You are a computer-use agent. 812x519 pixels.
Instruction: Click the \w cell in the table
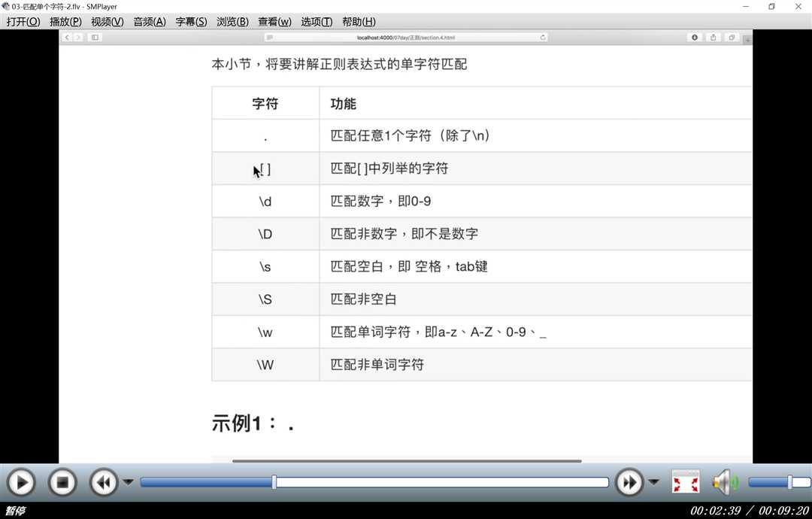265,332
